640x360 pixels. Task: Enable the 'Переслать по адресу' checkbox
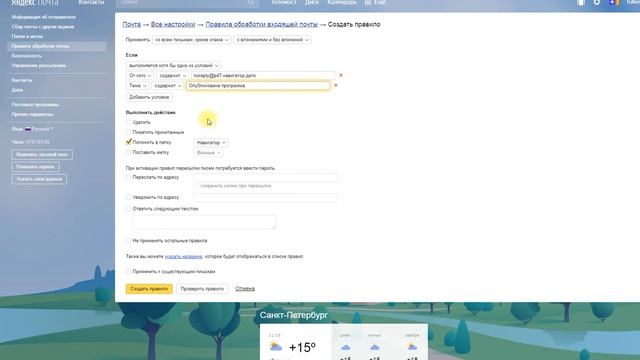129,177
